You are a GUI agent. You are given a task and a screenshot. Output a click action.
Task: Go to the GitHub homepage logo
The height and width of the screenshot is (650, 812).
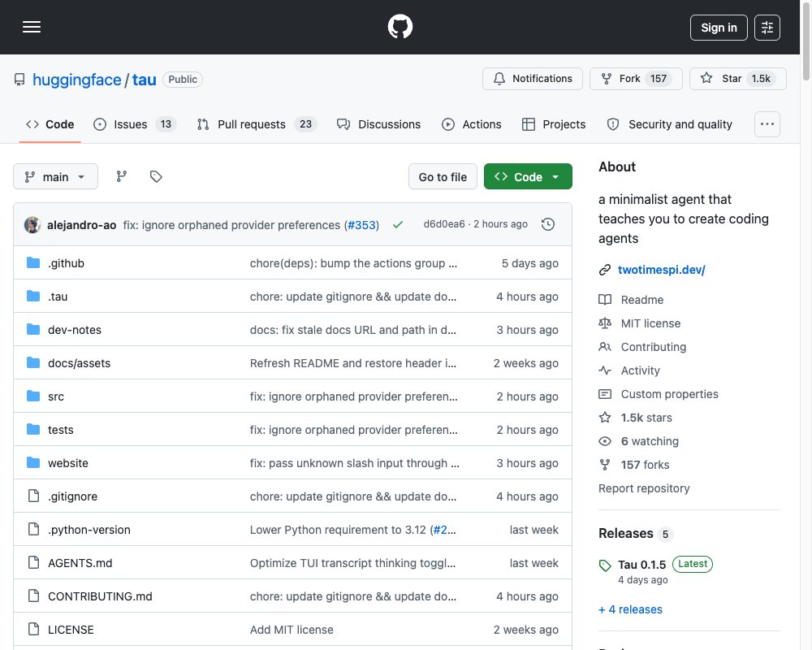pos(400,27)
